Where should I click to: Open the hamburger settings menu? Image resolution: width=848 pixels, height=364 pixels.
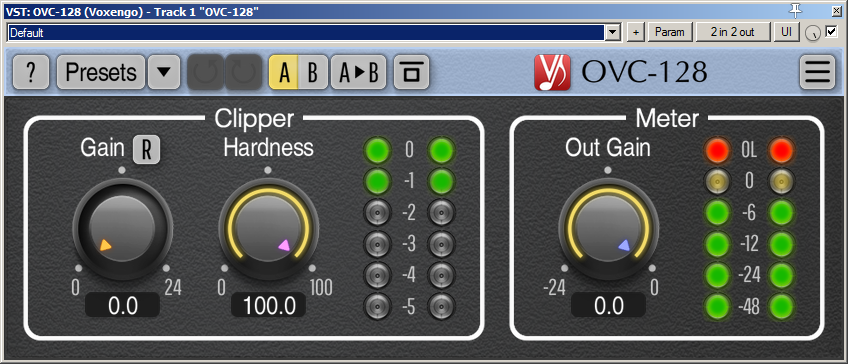coord(817,72)
